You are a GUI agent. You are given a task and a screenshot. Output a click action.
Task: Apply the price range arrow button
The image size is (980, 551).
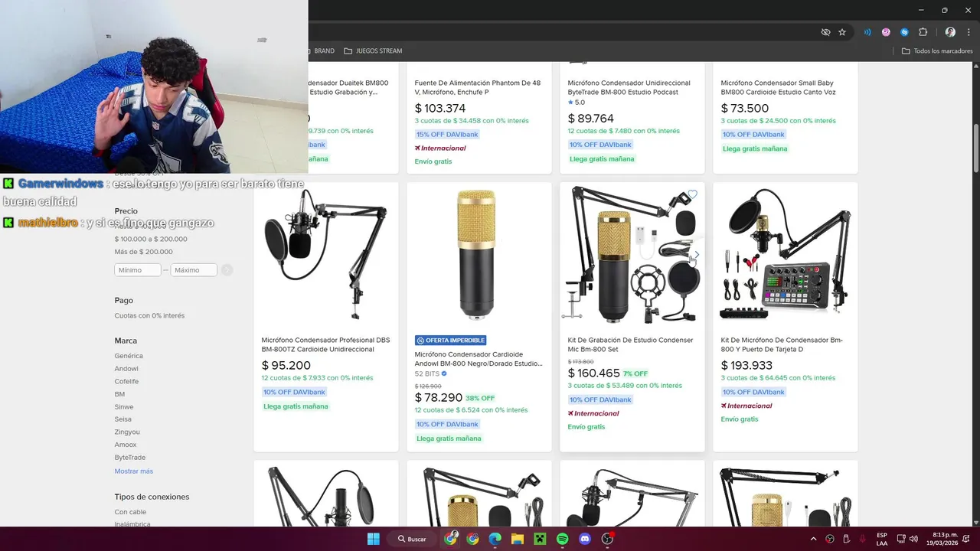(227, 270)
